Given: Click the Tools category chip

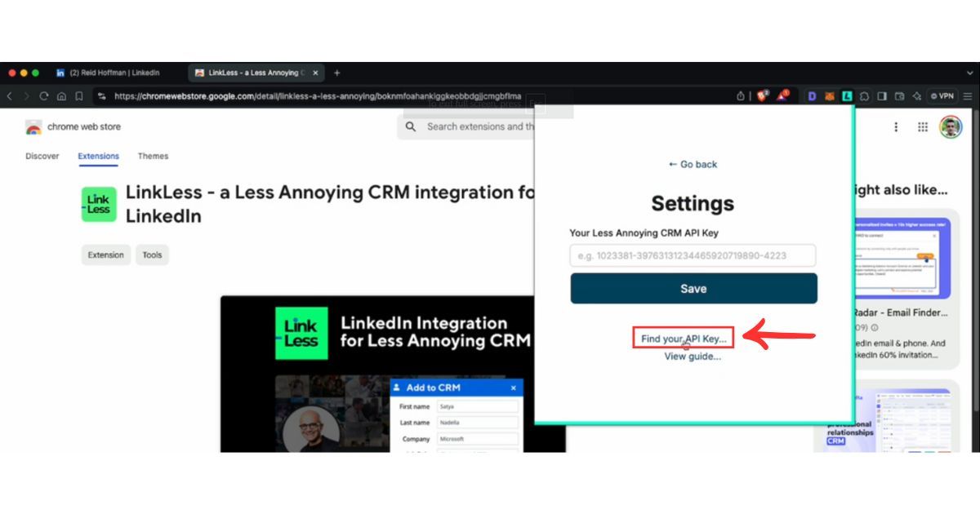Looking at the screenshot, I should click(x=153, y=255).
